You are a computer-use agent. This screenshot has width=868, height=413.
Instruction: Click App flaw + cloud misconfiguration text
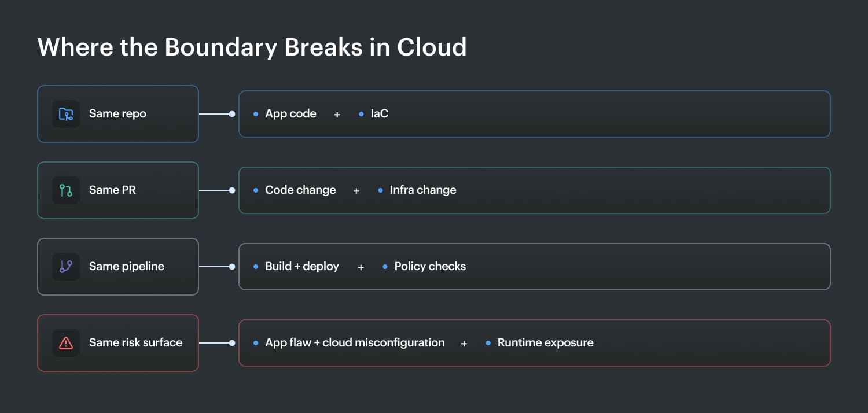click(x=355, y=343)
